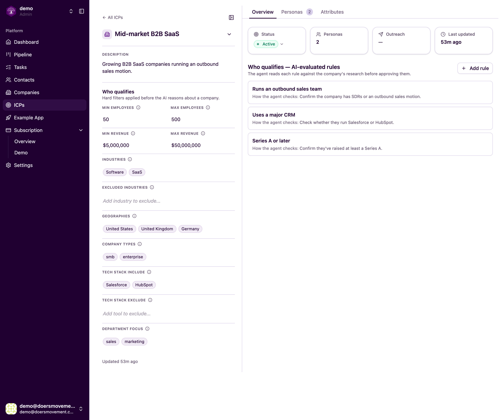Switch to the Attributes tab
Screen dimensions: 504x420
(x=332, y=12)
